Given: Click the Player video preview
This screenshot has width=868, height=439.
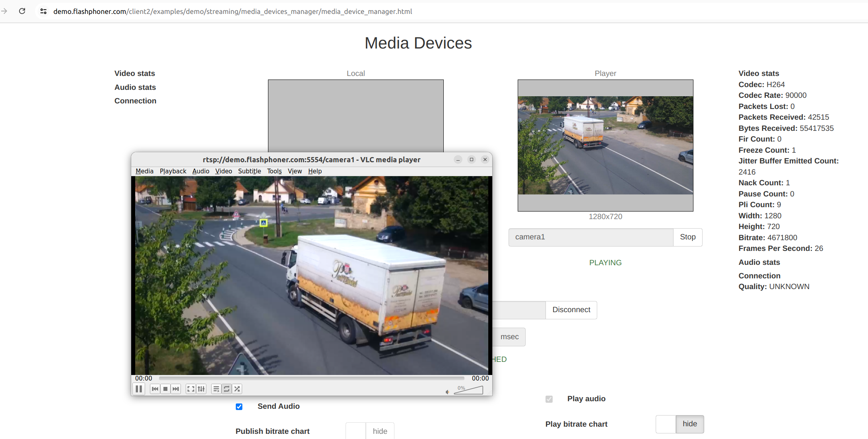Looking at the screenshot, I should (x=605, y=145).
